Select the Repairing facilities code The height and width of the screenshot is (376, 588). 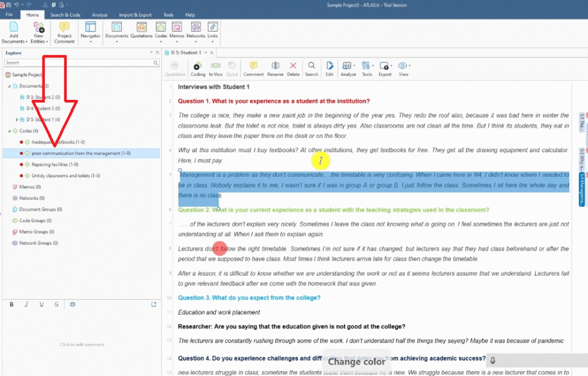tap(55, 165)
